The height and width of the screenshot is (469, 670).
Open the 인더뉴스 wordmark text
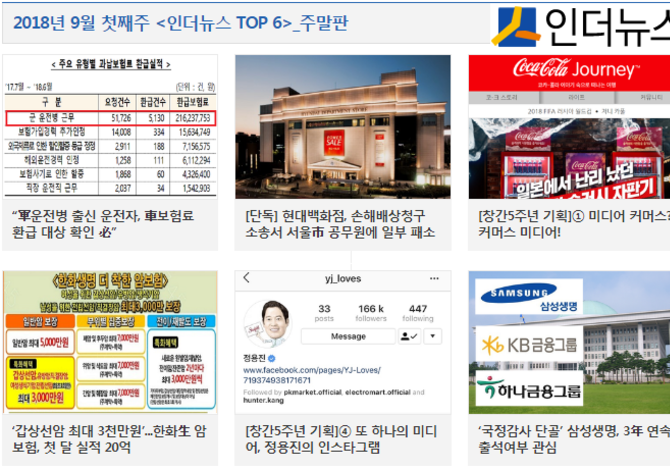[x=607, y=27]
